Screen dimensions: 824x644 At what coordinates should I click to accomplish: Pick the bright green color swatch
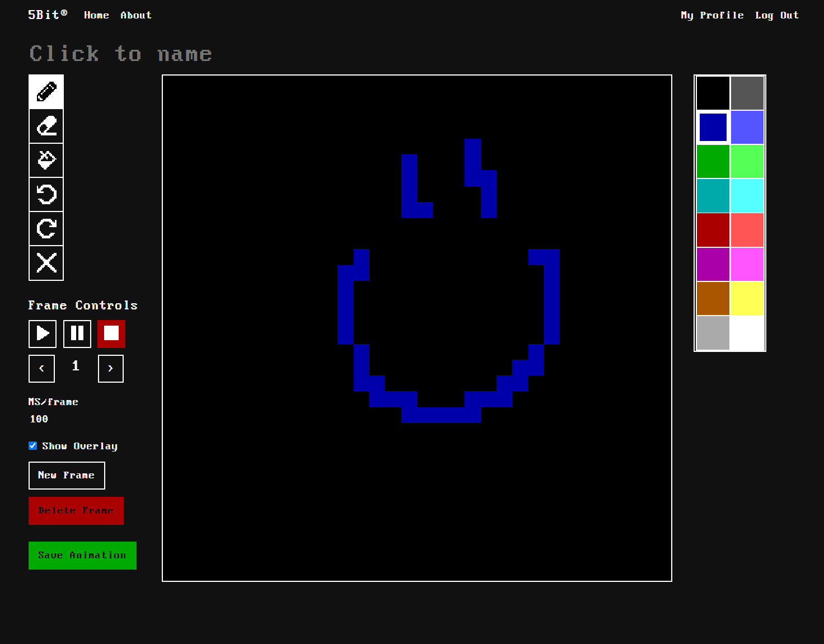point(747,161)
